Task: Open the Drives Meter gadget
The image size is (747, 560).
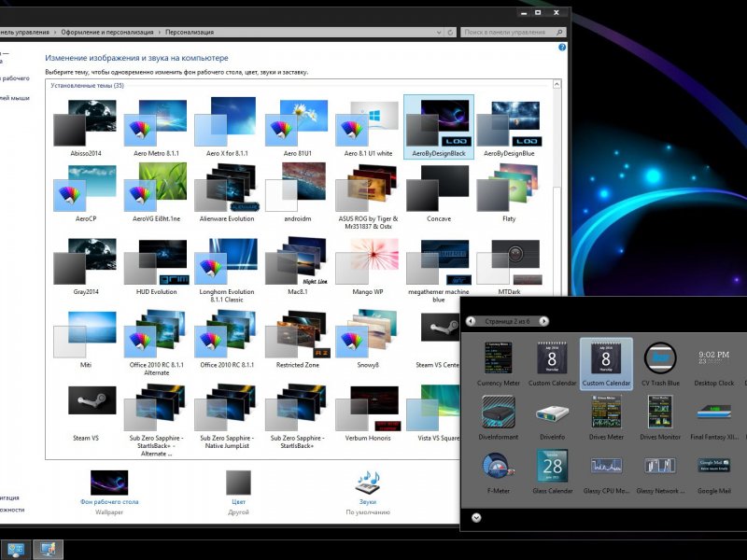Action: pyautogui.click(x=606, y=417)
